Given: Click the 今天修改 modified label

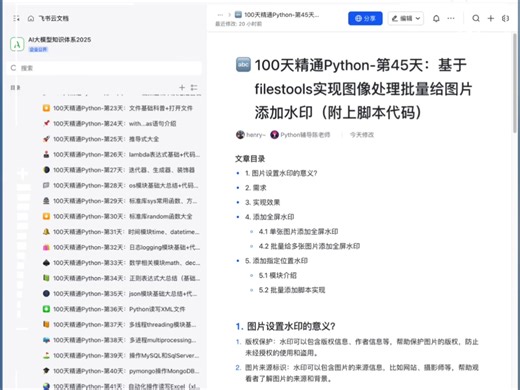Looking at the screenshot, I should [362, 135].
